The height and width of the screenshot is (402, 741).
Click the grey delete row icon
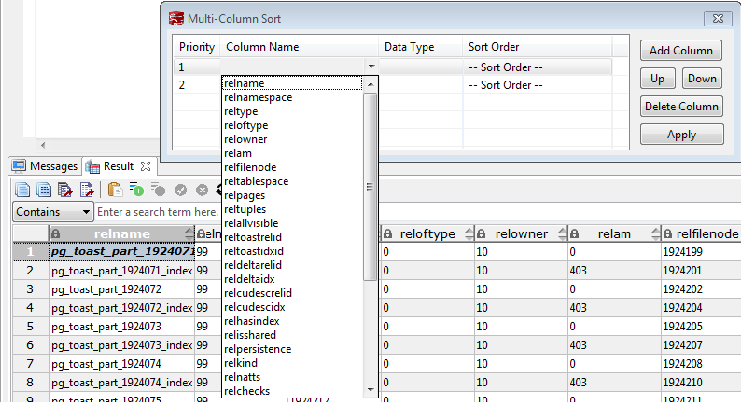[x=158, y=189]
